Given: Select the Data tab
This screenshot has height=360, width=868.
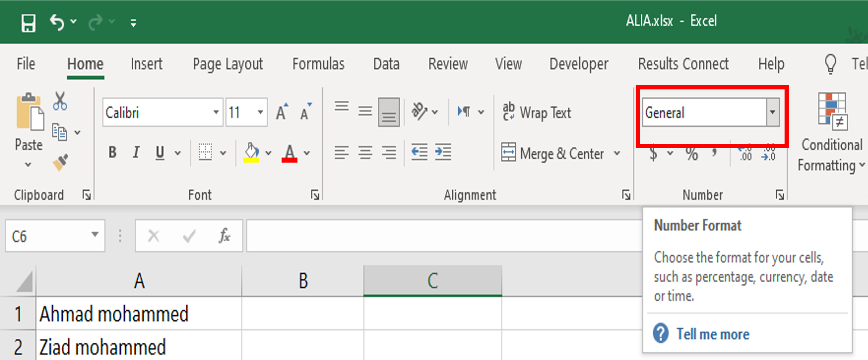Looking at the screenshot, I should (386, 64).
